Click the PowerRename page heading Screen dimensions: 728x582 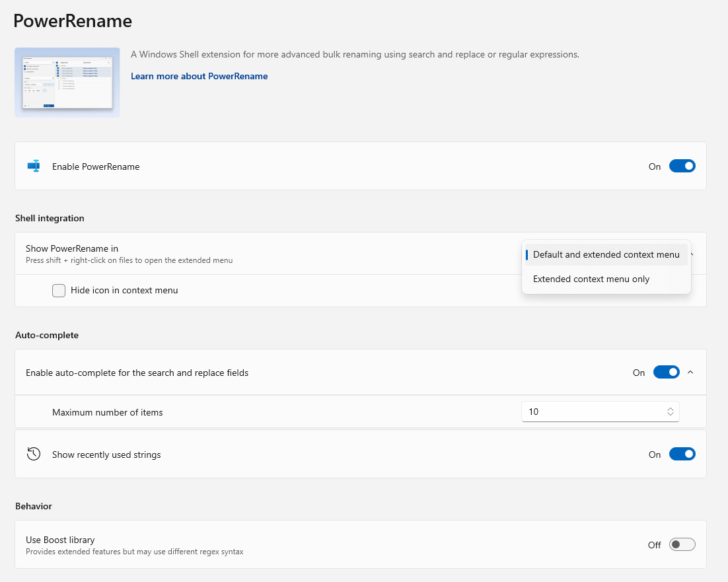(73, 20)
